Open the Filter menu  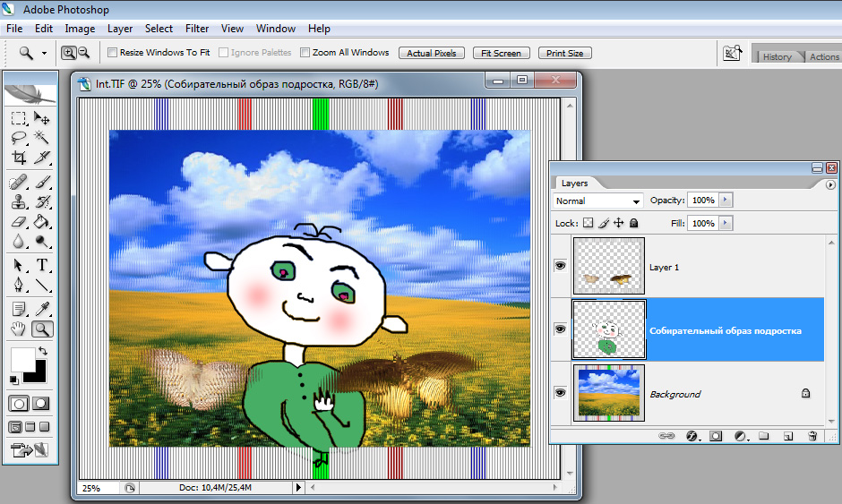coord(196,29)
